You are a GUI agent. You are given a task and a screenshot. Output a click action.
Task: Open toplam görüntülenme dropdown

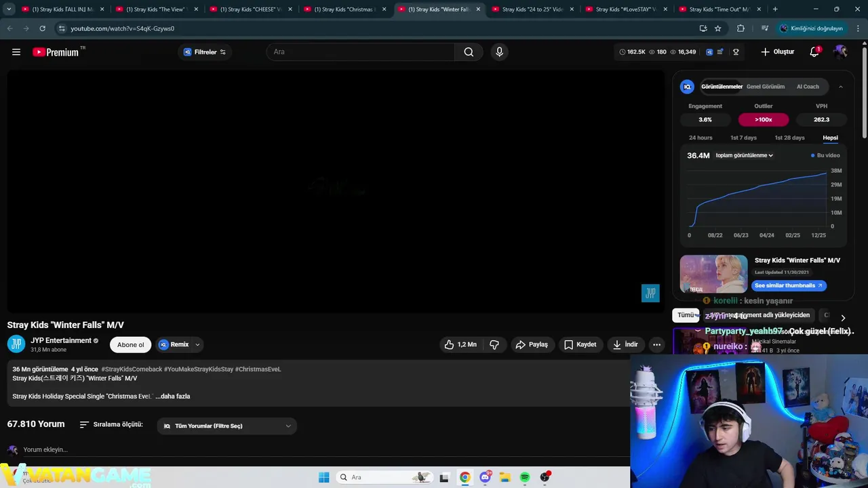pyautogui.click(x=744, y=155)
